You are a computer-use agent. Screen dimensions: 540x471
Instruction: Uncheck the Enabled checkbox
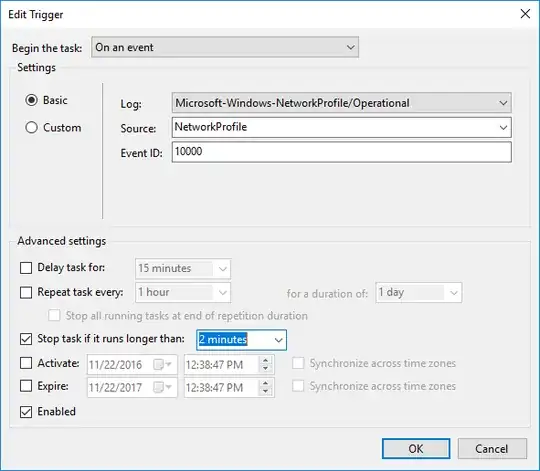pos(26,411)
